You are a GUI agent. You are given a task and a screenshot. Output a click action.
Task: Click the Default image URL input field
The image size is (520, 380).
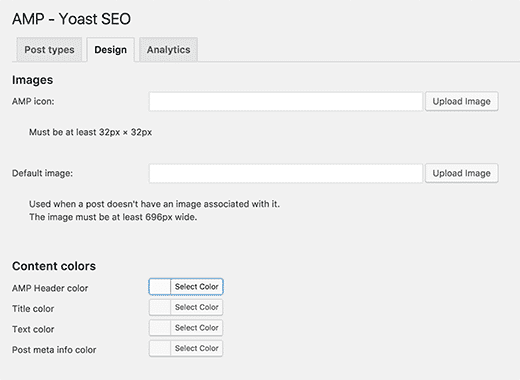click(286, 173)
